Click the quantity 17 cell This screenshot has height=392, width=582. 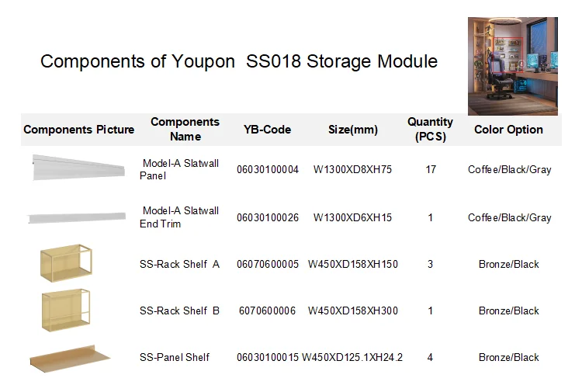point(431,169)
